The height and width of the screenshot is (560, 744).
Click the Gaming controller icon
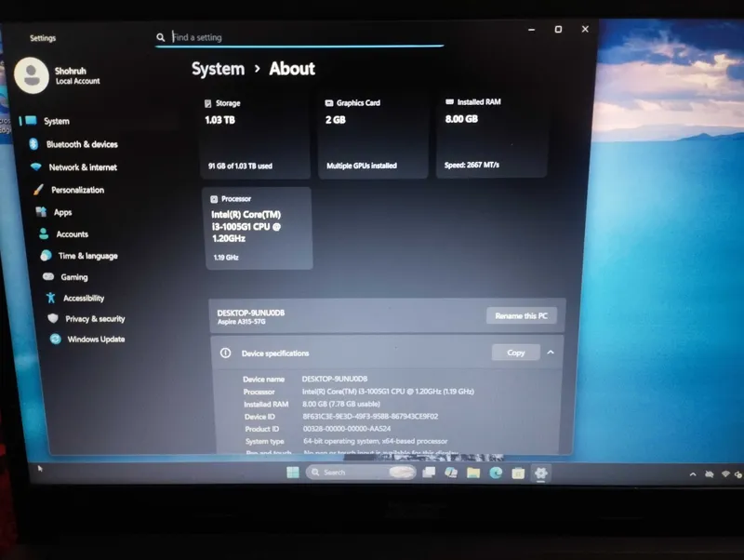click(x=48, y=276)
